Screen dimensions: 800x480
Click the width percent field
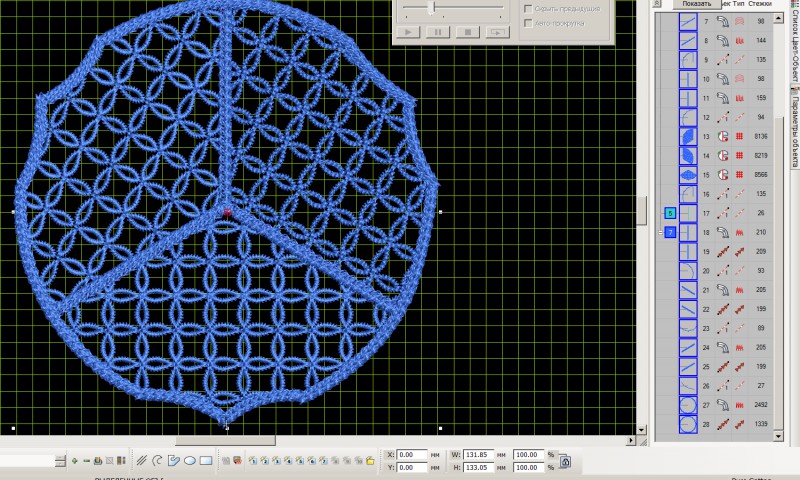click(528, 454)
